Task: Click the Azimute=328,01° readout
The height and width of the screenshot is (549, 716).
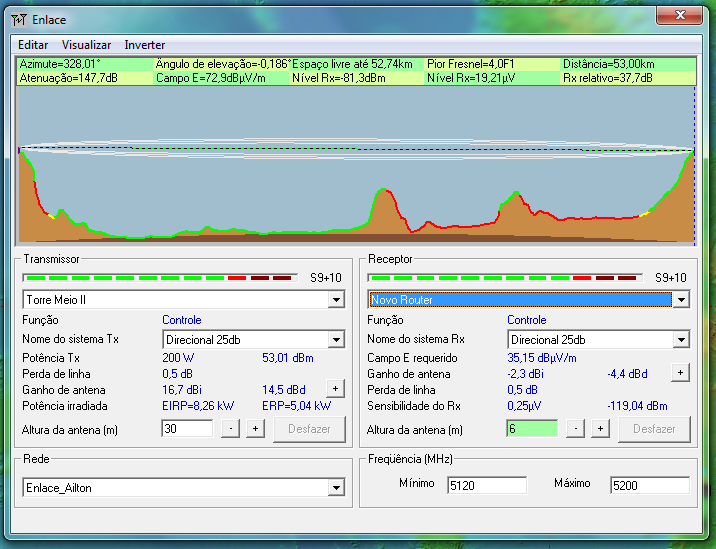Action: coord(60,64)
